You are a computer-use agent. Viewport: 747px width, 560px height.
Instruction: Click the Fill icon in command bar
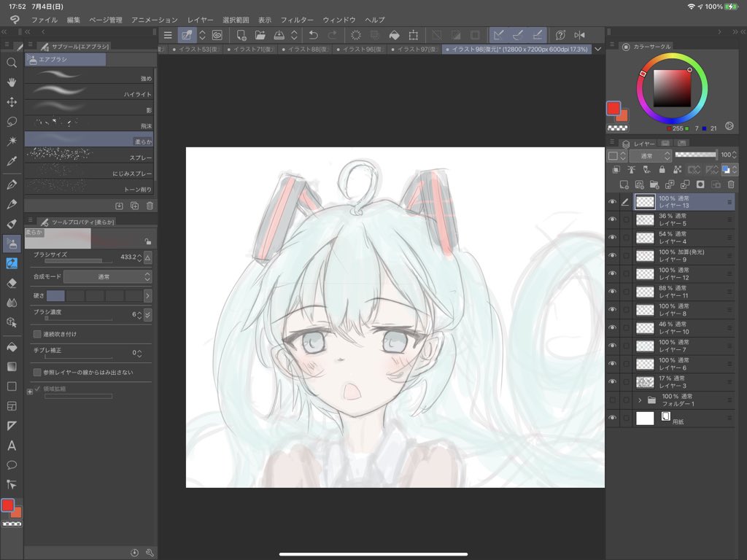click(395, 35)
